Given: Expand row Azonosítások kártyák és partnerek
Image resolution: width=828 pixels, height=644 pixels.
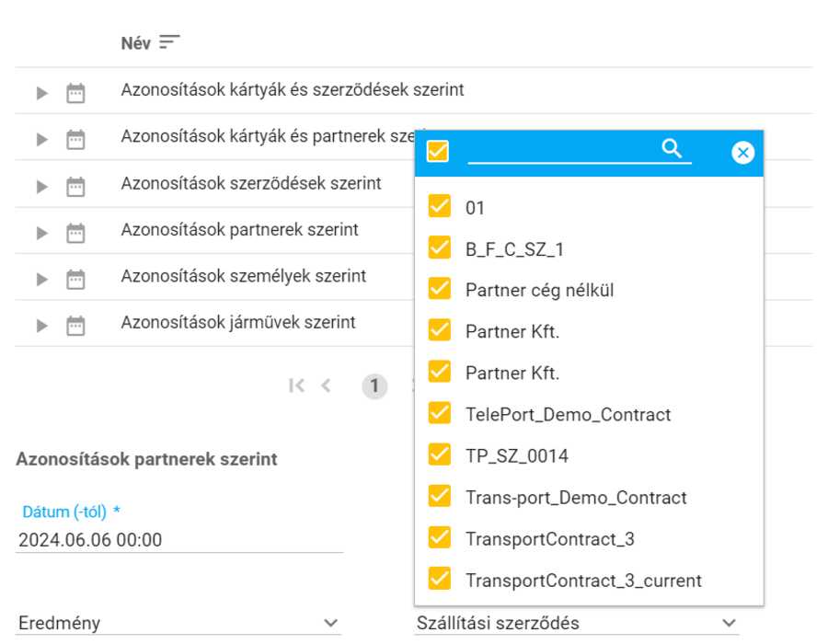Looking at the screenshot, I should 41,140.
